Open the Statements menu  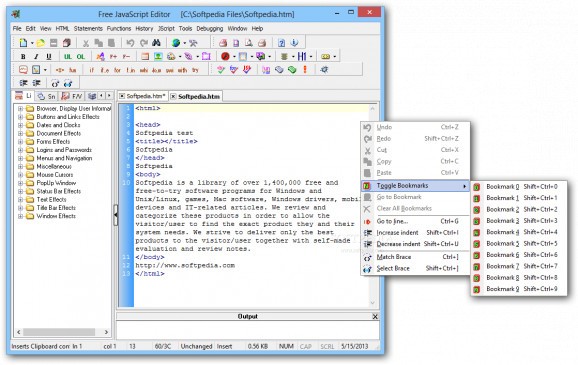click(x=88, y=28)
